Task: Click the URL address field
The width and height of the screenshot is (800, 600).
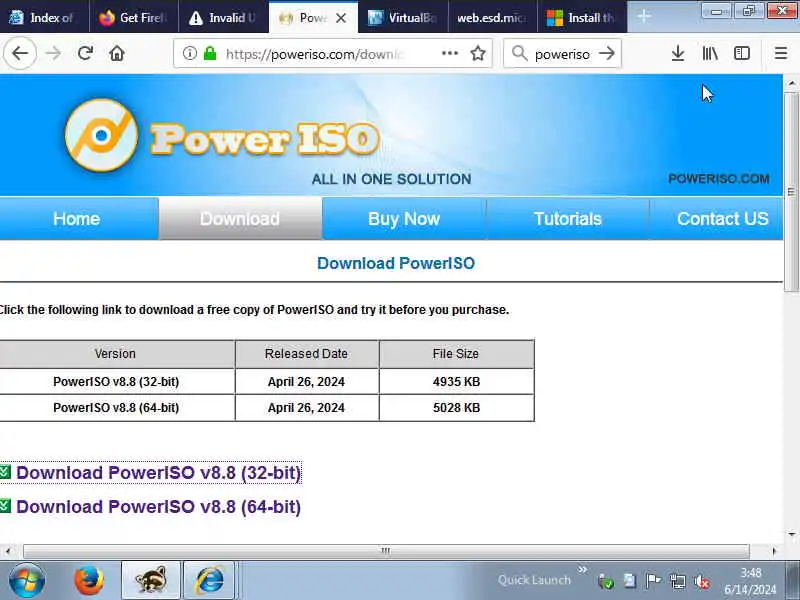Action: click(x=316, y=54)
